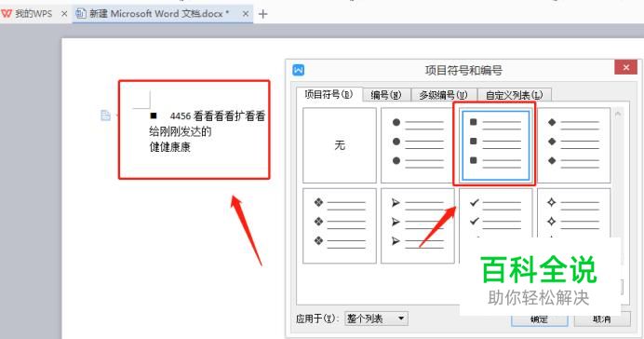Image resolution: width=644 pixels, height=339 pixels.
Task: Select the round dot bullet style
Action: point(417,145)
